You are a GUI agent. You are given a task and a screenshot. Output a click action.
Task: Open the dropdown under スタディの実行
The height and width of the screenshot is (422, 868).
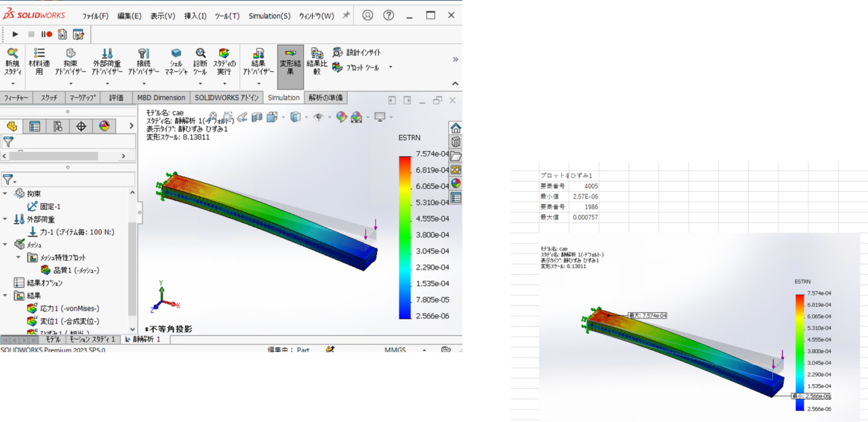coord(224,83)
